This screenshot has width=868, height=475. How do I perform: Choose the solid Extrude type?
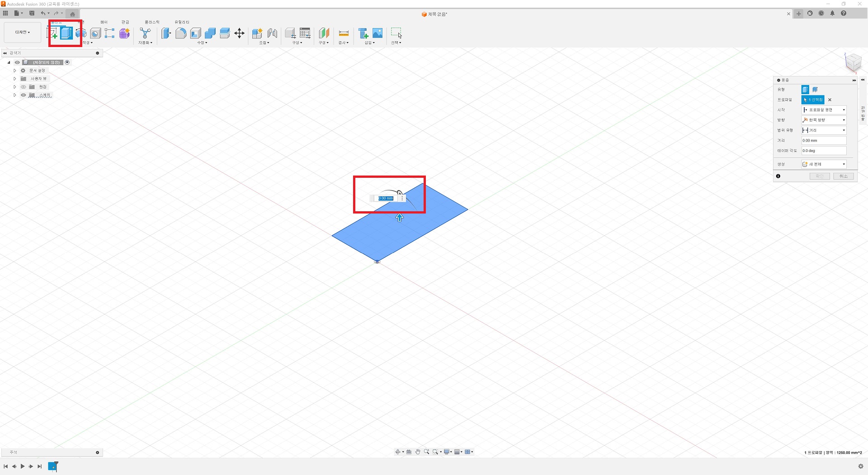tap(805, 90)
